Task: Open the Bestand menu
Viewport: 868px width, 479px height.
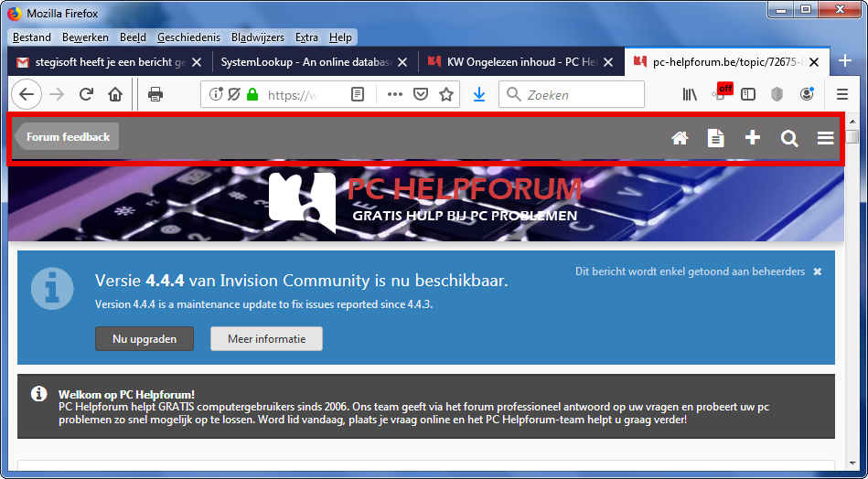Action: point(31,37)
